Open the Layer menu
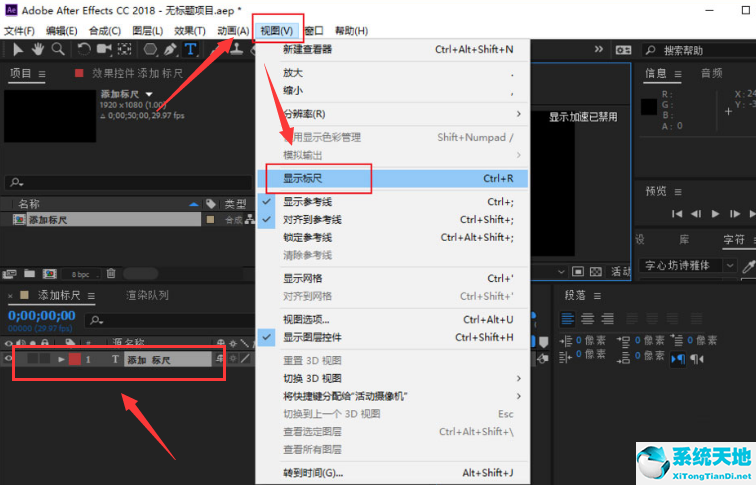Screen dimensions: 756x485 [148, 31]
